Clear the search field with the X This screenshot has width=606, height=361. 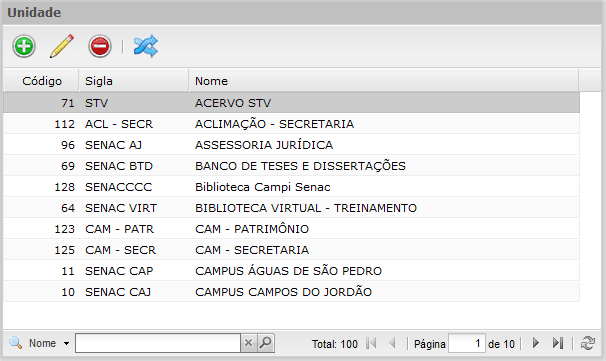click(249, 343)
